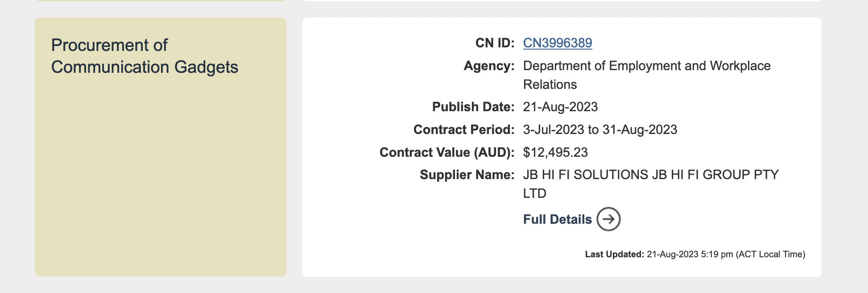Click the Agency field label
The width and height of the screenshot is (868, 293).
coord(489,66)
